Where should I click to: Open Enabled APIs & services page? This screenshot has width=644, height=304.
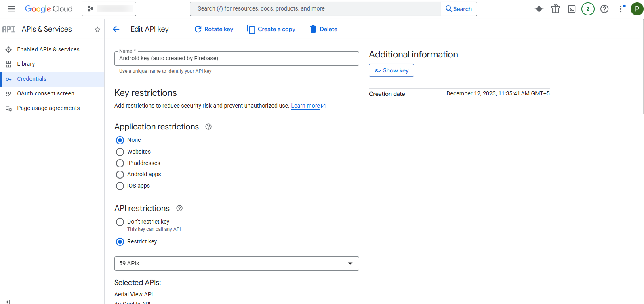click(x=48, y=49)
